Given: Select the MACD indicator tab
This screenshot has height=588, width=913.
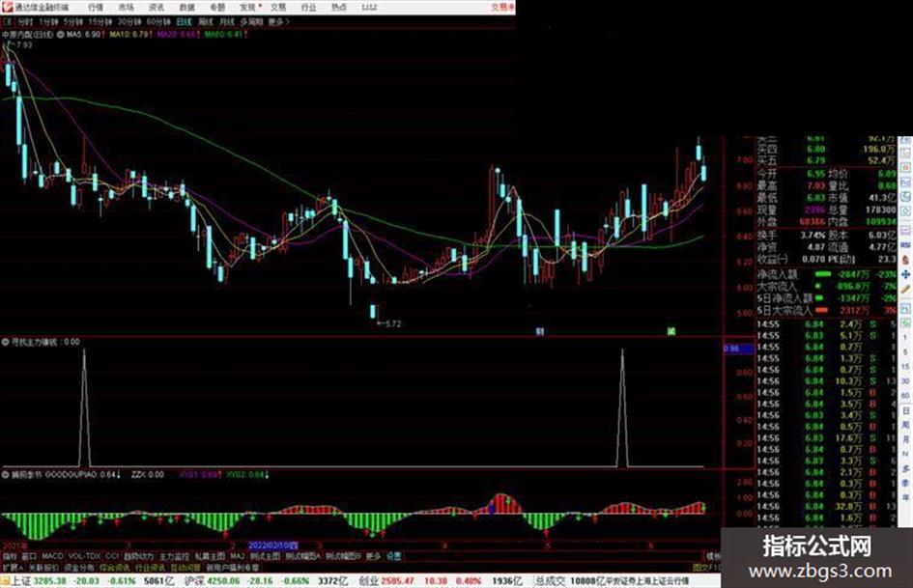Looking at the screenshot, I should tap(52, 556).
